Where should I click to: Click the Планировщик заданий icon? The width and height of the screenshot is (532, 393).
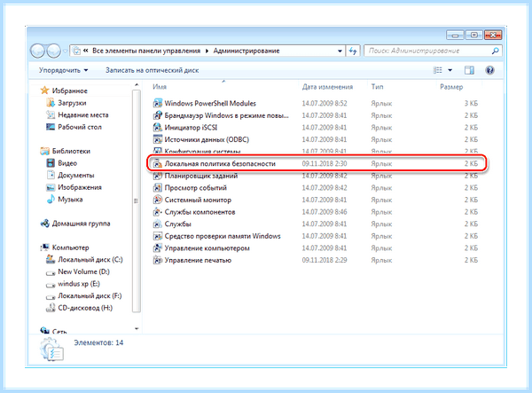click(x=158, y=176)
